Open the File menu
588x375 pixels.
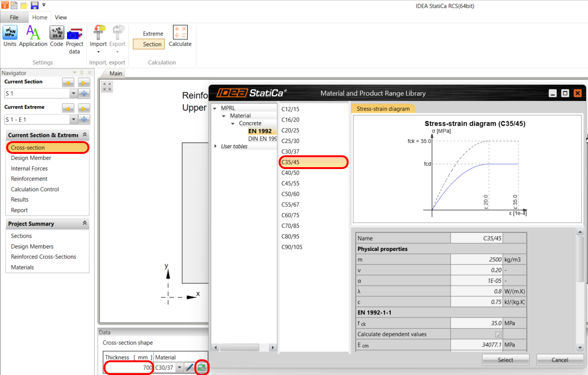[x=14, y=18]
